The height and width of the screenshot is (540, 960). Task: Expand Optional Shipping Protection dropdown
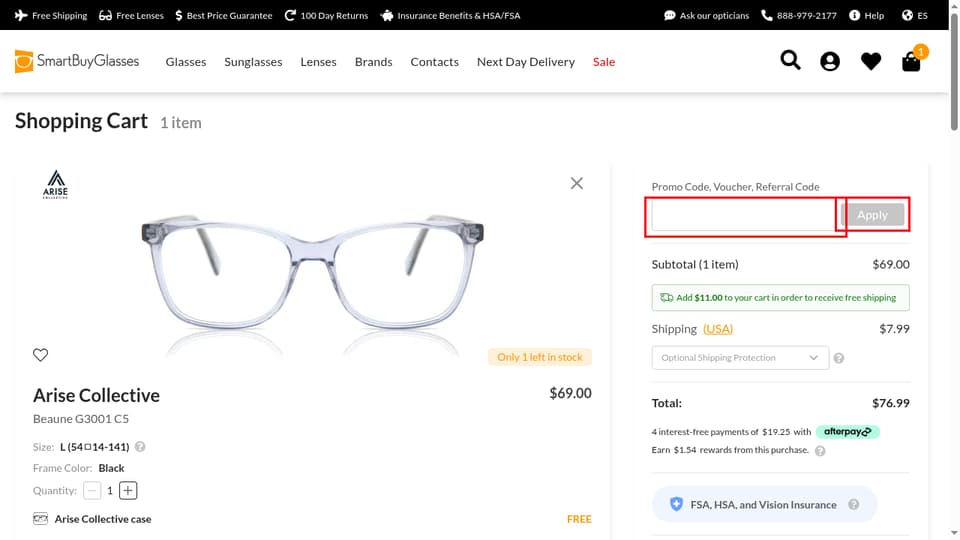740,358
